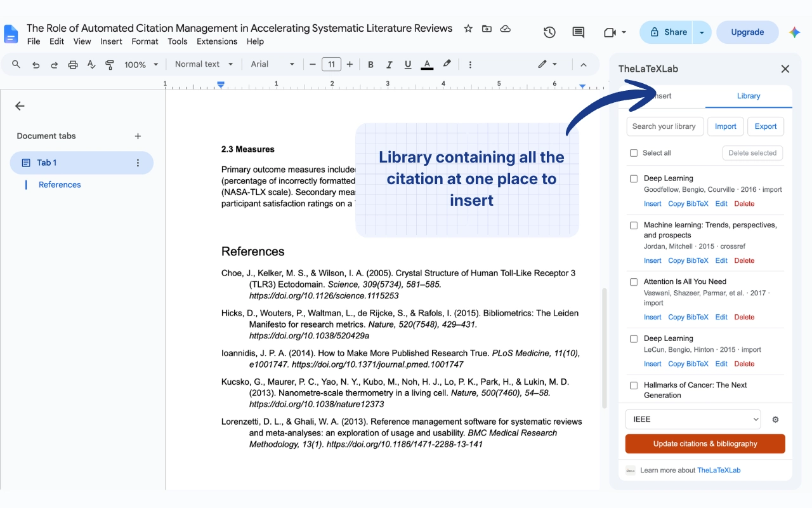Check Hallmarks of Cancer entry
This screenshot has width=812, height=508.
pos(634,385)
